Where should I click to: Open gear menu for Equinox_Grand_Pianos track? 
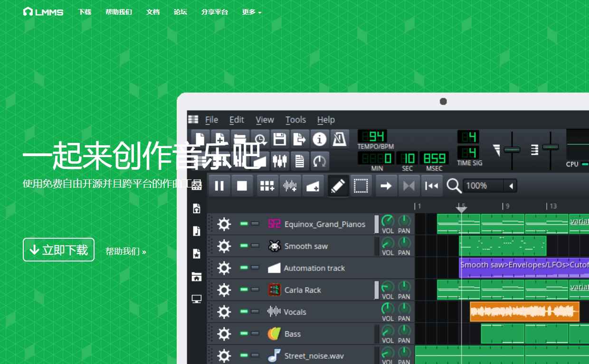[x=224, y=224]
